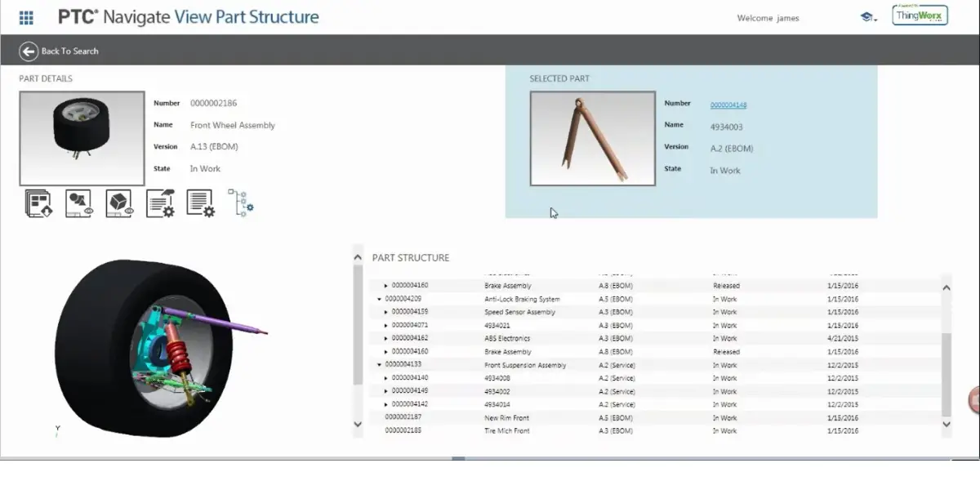Go back via Back To Search
This screenshot has width=980, height=490.
[x=69, y=51]
